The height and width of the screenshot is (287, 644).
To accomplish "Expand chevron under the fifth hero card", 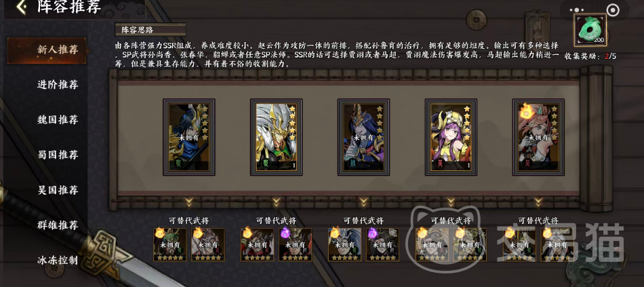I will [x=538, y=202].
